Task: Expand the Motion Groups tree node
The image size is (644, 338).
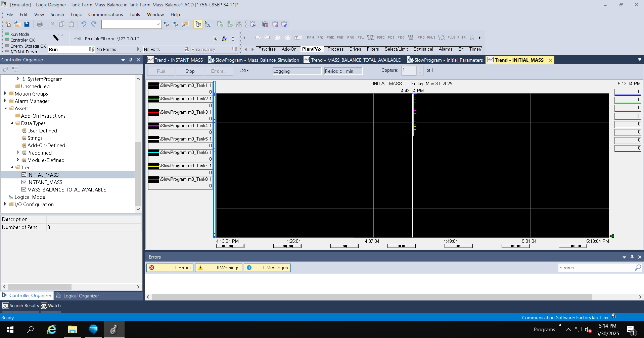Action: click(x=5, y=94)
